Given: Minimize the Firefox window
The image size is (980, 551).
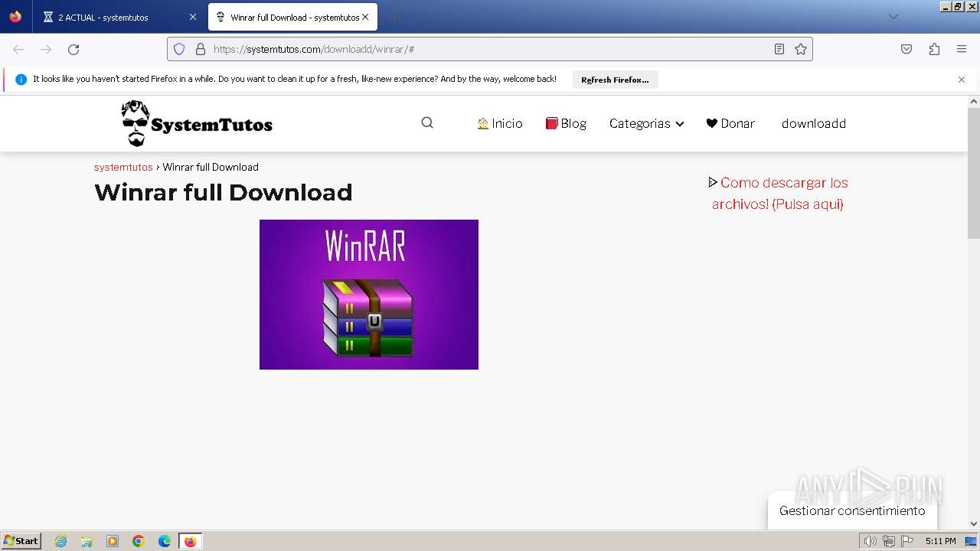Looking at the screenshot, I should [x=946, y=6].
